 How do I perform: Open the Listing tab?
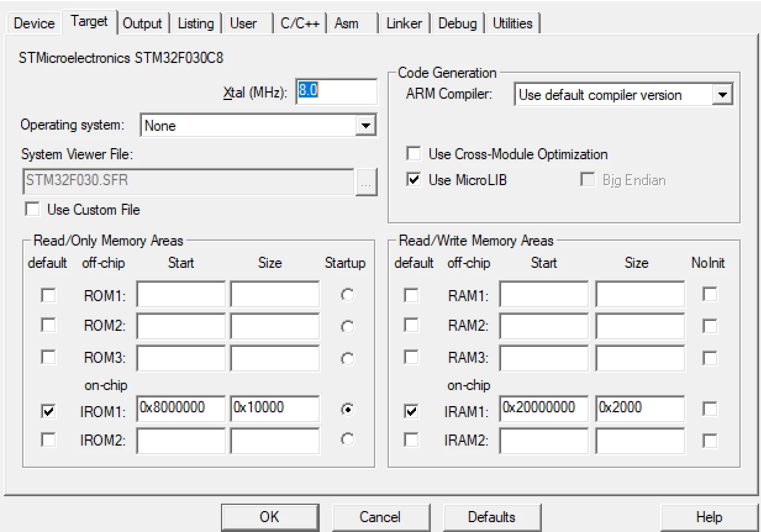[196, 23]
